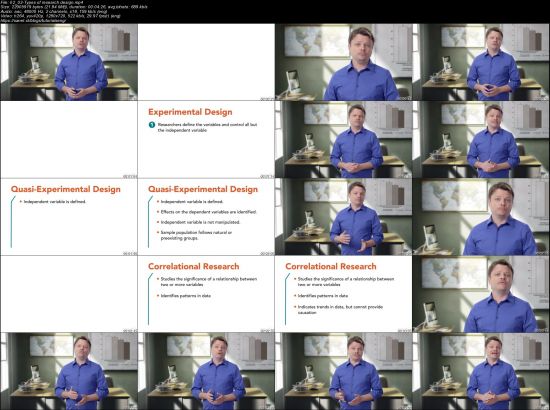Open the Quasi-Experimental Design thumbnail with four bullets
550x410 pixels.
pos(206,217)
